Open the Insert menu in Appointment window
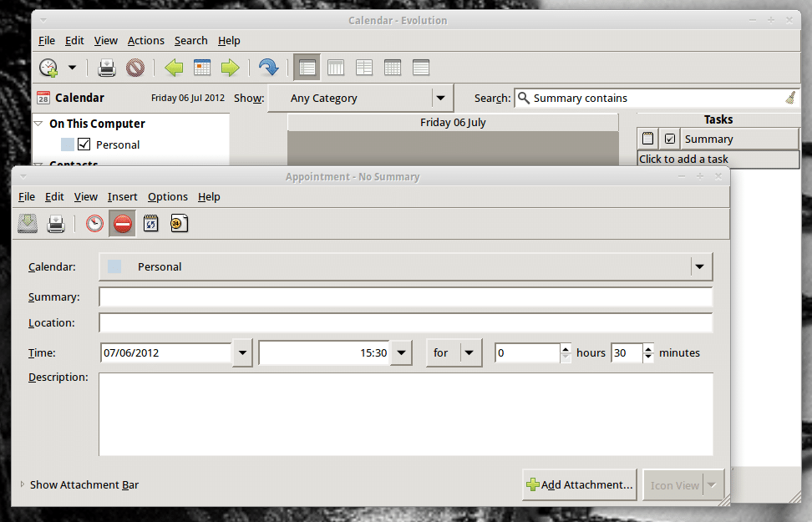Image resolution: width=812 pixels, height=522 pixels. tap(122, 197)
